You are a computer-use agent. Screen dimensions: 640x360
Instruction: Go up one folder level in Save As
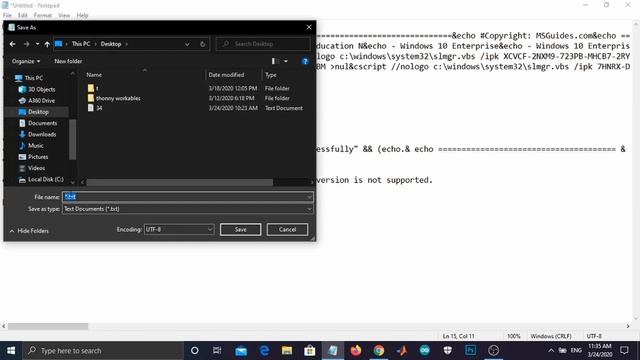pyautogui.click(x=47, y=44)
